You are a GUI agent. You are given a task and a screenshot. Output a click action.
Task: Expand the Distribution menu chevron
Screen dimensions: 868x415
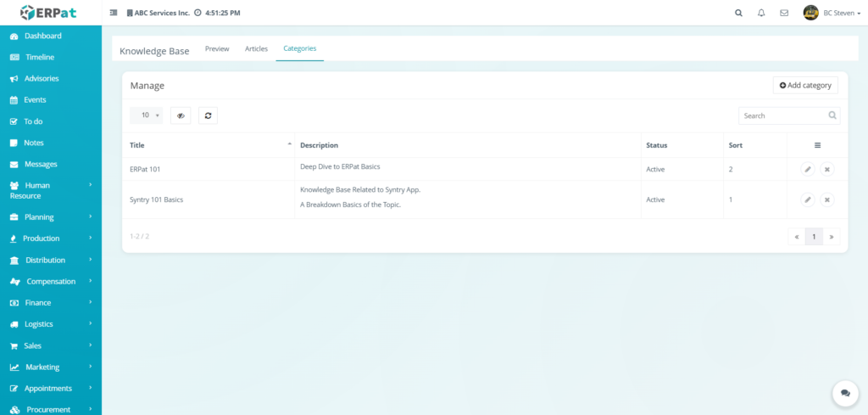tap(90, 260)
